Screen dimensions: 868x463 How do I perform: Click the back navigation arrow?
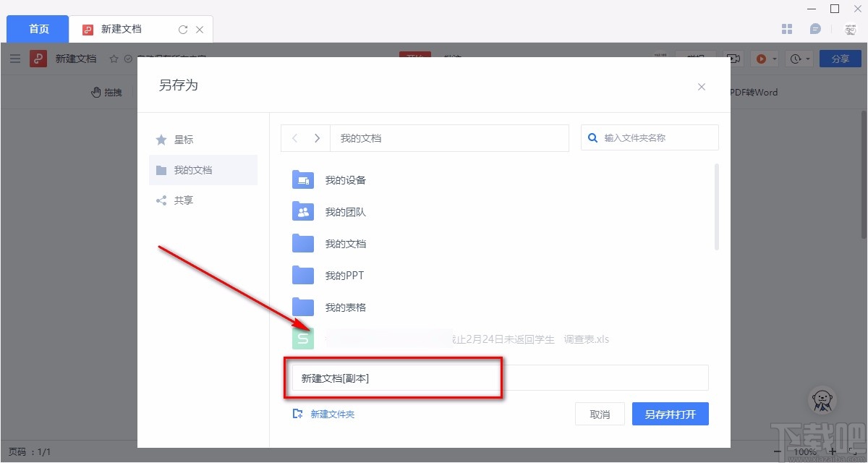(x=294, y=138)
